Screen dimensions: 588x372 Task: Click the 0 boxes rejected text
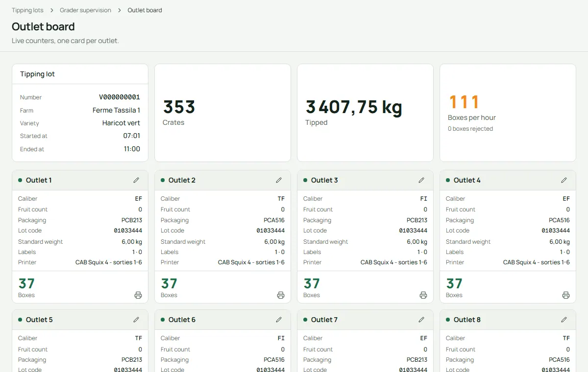pos(470,129)
